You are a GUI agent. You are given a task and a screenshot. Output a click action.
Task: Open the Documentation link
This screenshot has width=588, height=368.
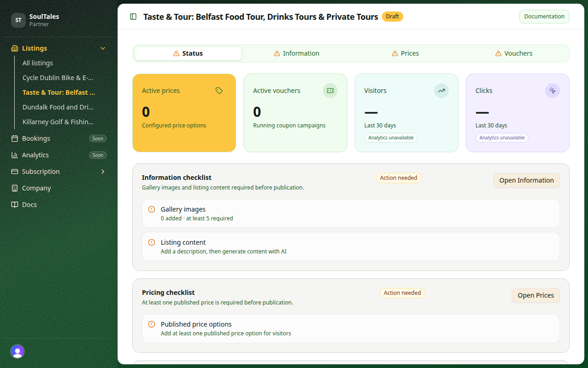[x=544, y=17]
